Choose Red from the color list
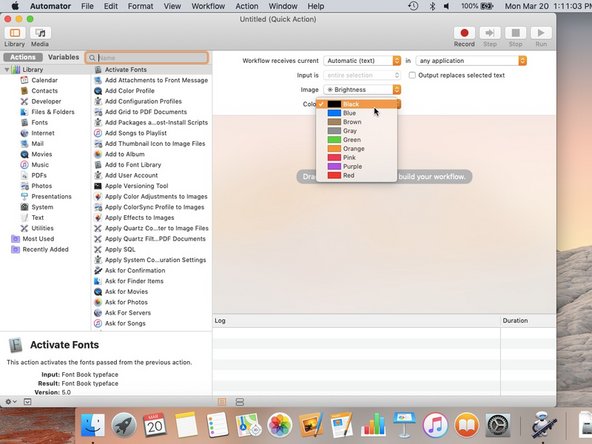The height and width of the screenshot is (444, 592). tap(357, 175)
